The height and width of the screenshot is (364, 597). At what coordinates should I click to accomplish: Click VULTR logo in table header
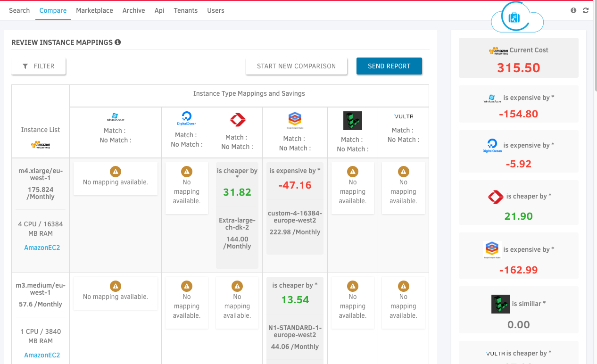coord(403,116)
